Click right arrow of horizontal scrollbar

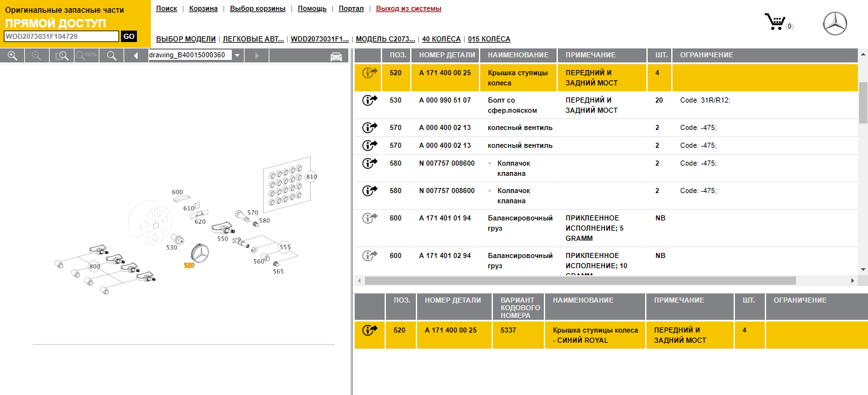click(853, 280)
